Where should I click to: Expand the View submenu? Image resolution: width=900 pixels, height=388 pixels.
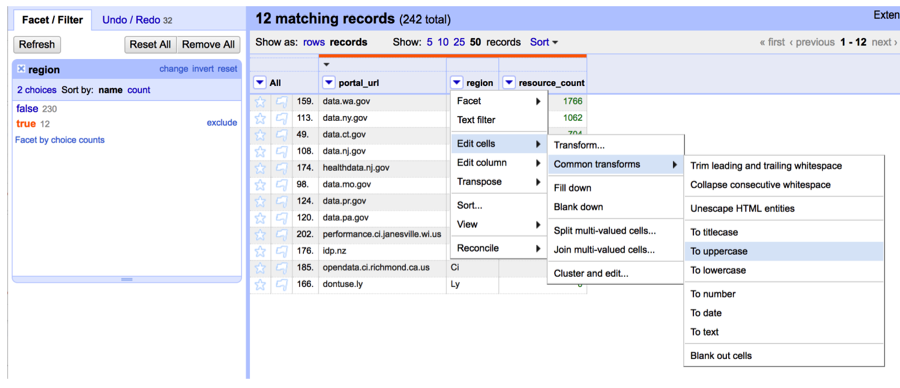499,224
